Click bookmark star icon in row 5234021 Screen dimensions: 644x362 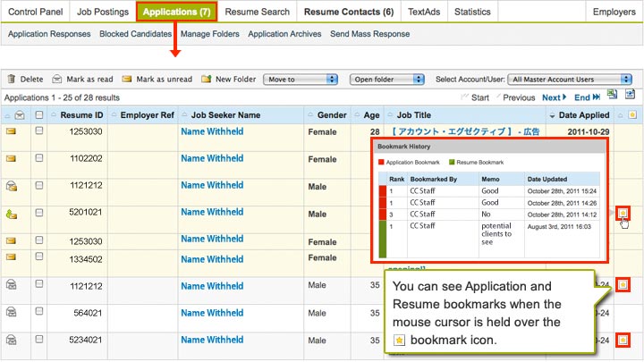[x=623, y=340]
